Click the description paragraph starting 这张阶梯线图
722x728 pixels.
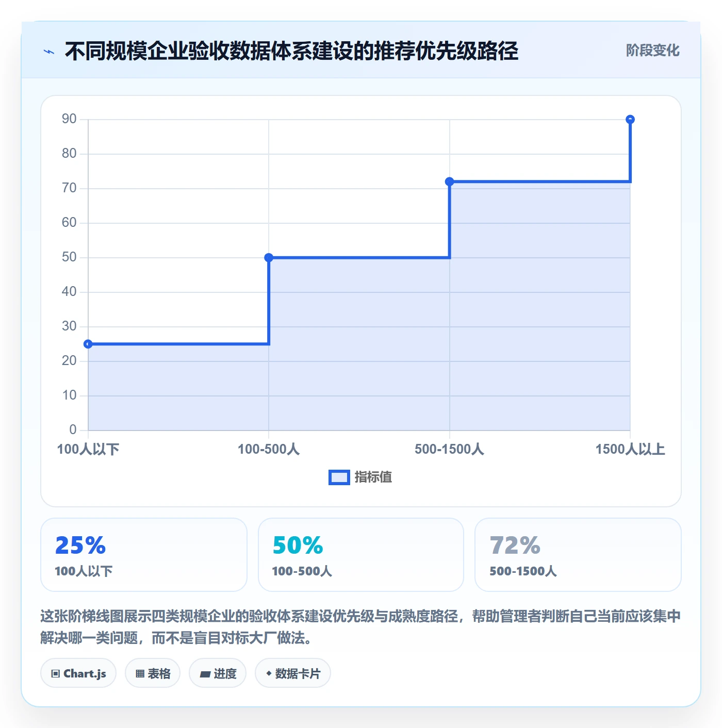click(x=360, y=627)
